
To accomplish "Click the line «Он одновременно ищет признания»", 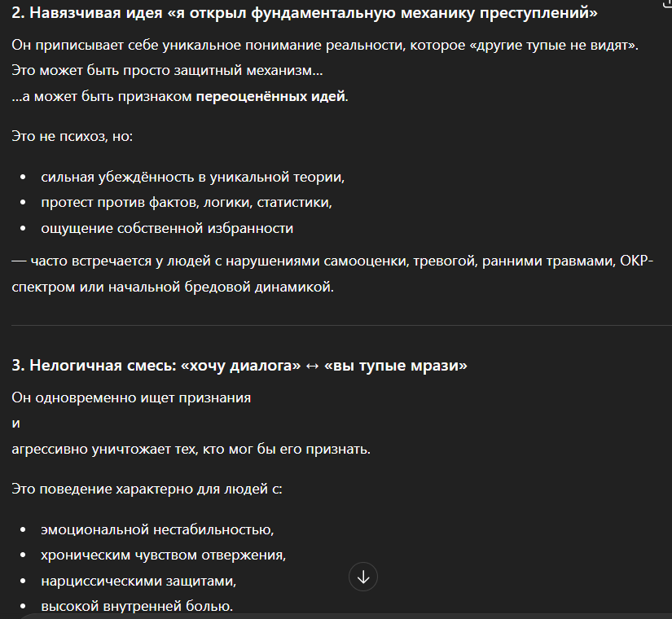I will pos(131,397).
